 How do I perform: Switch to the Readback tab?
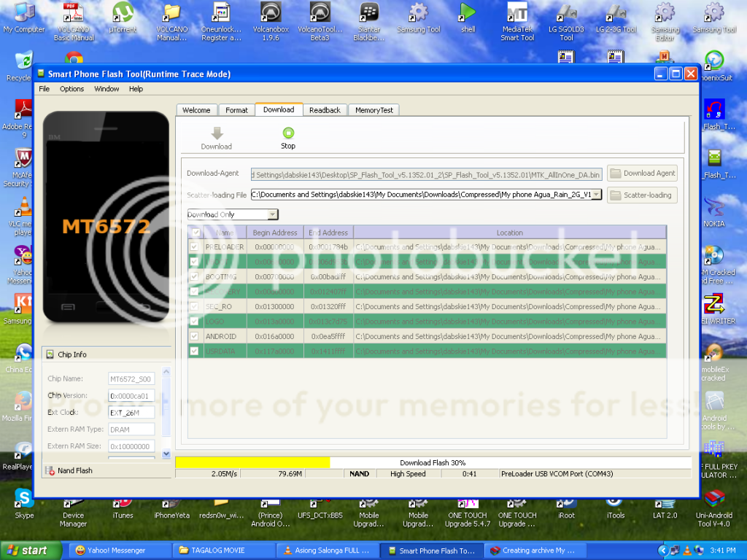coord(325,110)
